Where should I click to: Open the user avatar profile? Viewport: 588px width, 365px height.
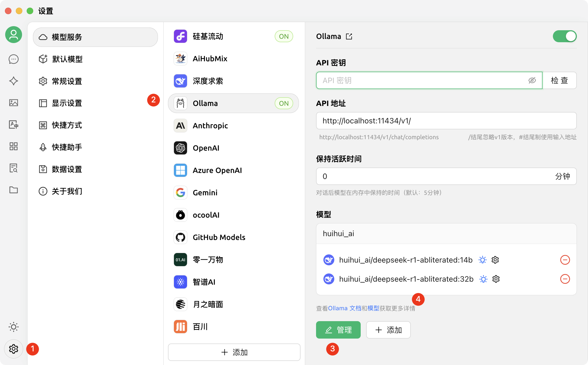coord(14,35)
